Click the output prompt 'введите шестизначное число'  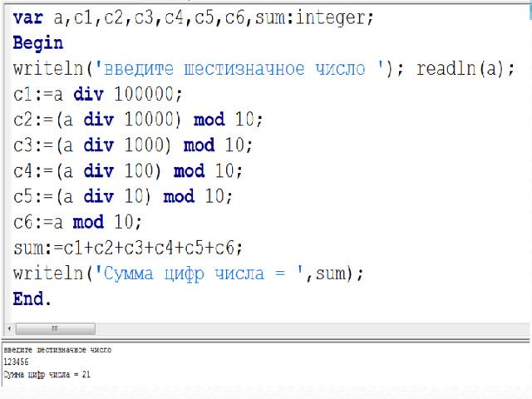[57, 350]
